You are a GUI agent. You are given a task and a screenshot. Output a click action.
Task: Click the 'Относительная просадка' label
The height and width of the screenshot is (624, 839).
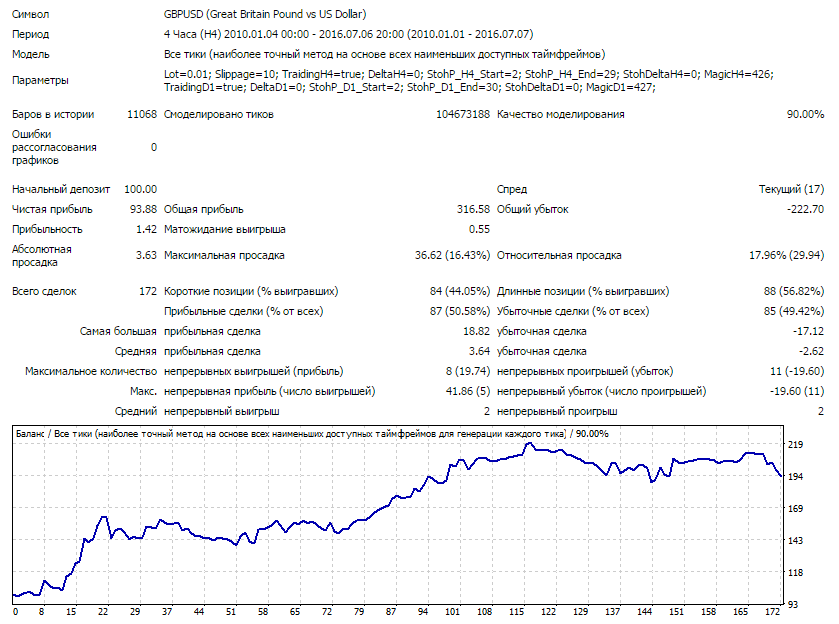(559, 255)
